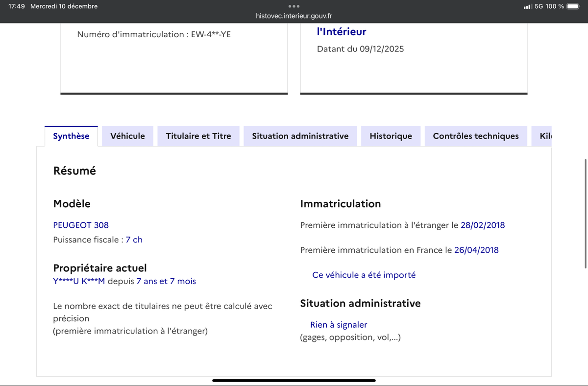Click the 7 ans et 7 mois duration
The image size is (588, 386).
click(x=166, y=281)
